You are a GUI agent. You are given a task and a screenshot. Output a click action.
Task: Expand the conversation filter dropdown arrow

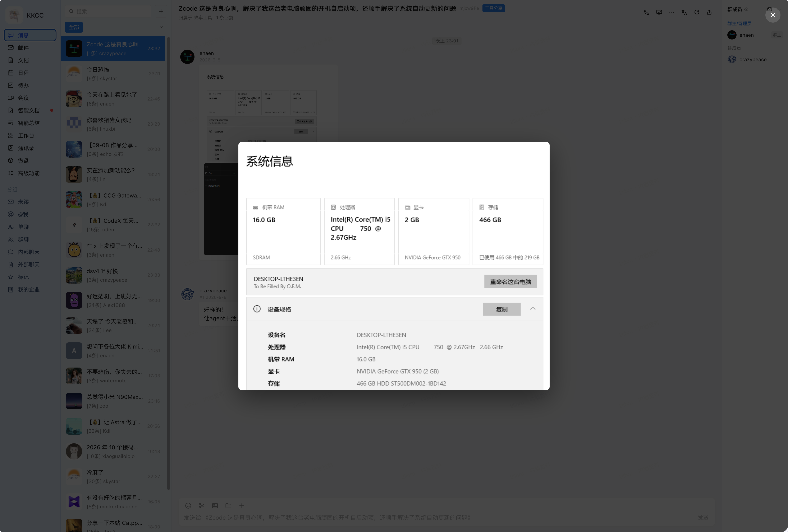(x=161, y=27)
